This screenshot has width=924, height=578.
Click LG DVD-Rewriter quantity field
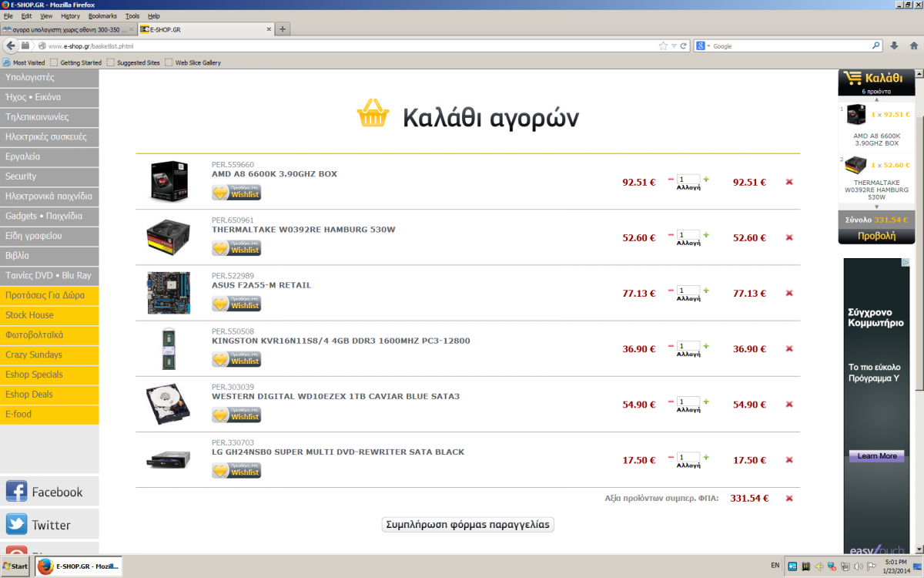(x=688, y=456)
